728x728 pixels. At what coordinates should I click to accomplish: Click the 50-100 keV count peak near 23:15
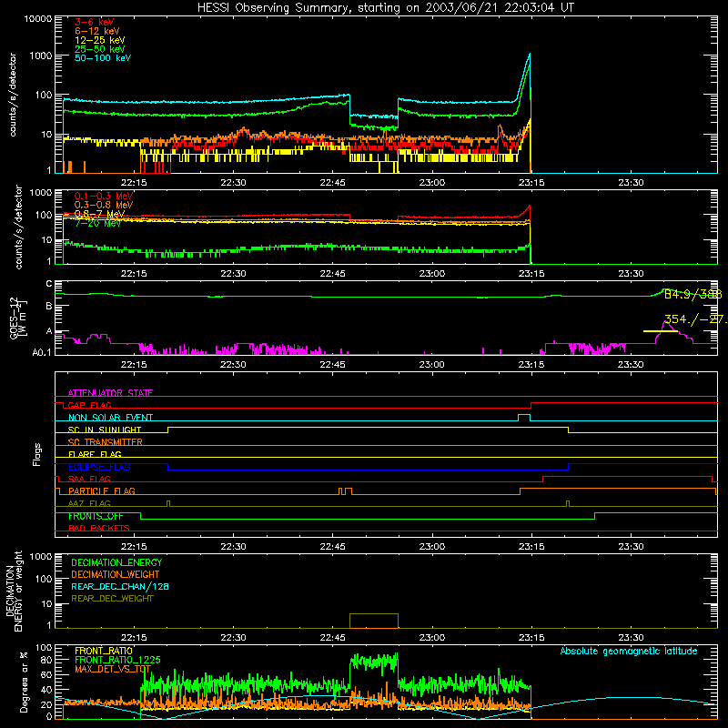[x=530, y=56]
